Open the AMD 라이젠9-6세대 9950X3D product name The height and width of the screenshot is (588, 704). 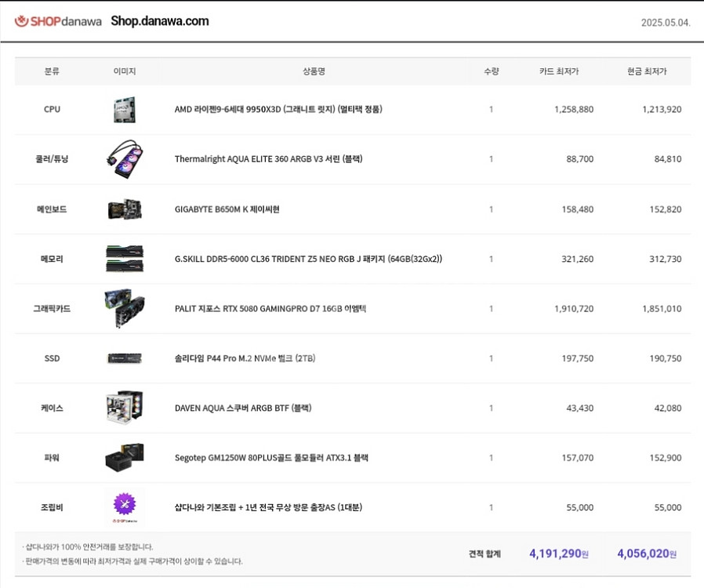point(278,109)
